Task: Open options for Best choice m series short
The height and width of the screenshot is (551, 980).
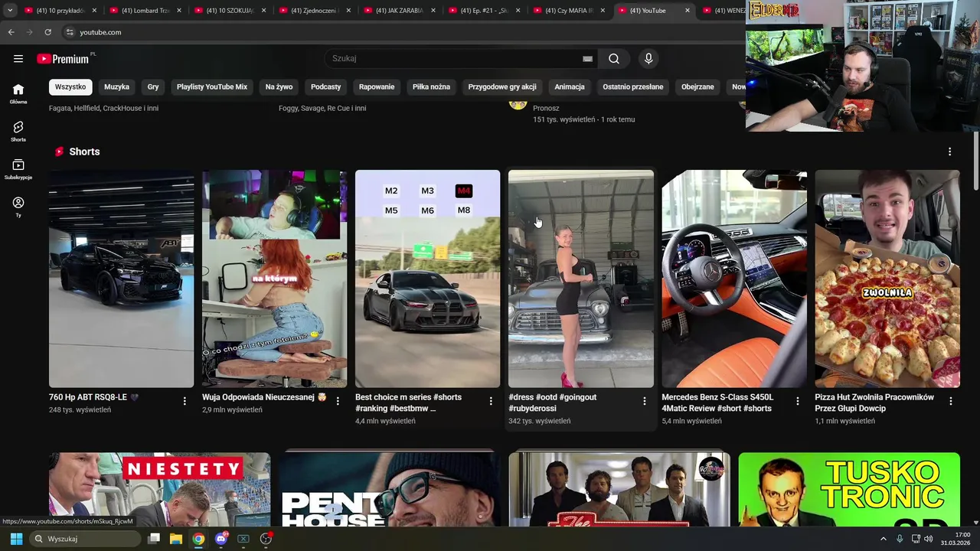Action: tap(491, 401)
